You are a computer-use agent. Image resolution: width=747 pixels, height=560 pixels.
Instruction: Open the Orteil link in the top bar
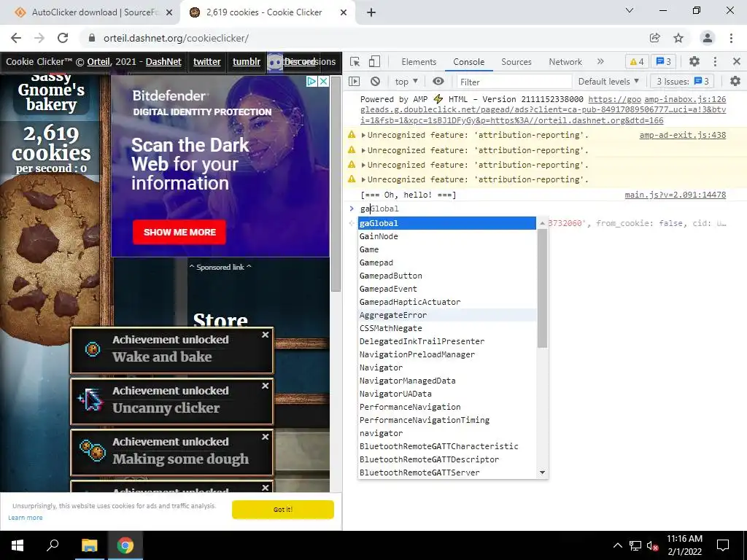[98, 62]
